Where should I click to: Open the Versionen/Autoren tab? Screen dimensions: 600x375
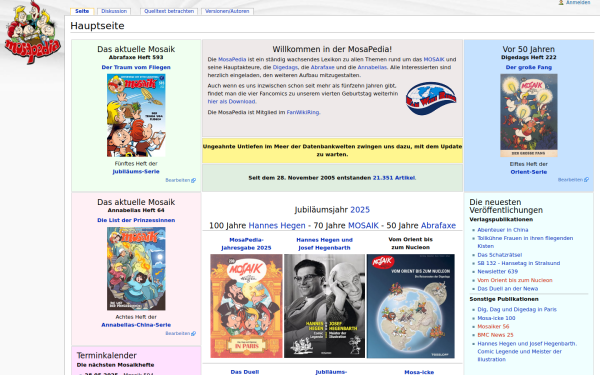227,11
